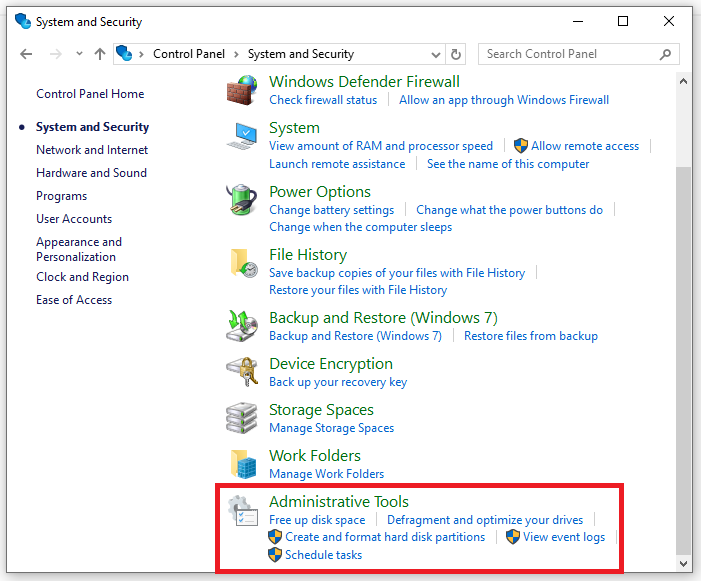Open Power Options heading
The image size is (701, 581).
click(x=320, y=192)
